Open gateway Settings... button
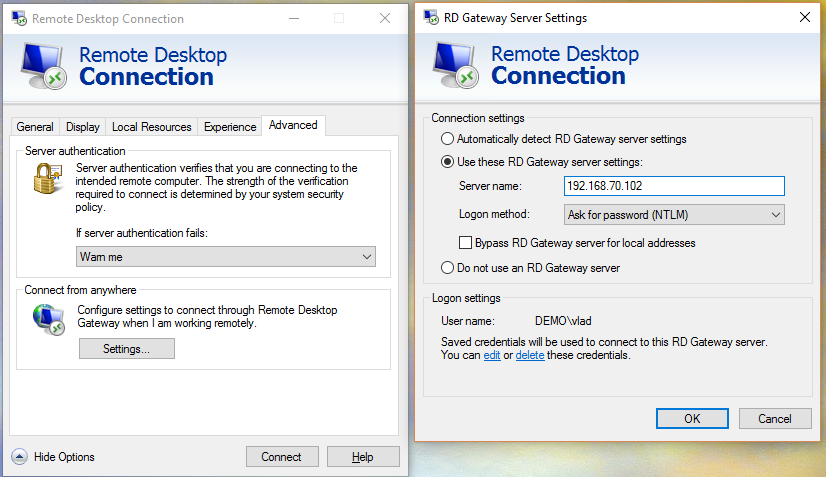The height and width of the screenshot is (477, 826). [126, 348]
